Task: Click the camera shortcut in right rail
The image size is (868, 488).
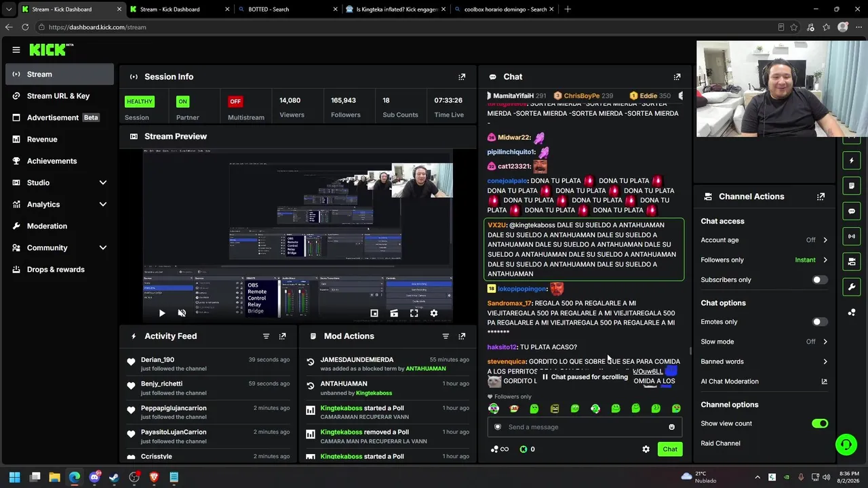Action: click(x=852, y=261)
